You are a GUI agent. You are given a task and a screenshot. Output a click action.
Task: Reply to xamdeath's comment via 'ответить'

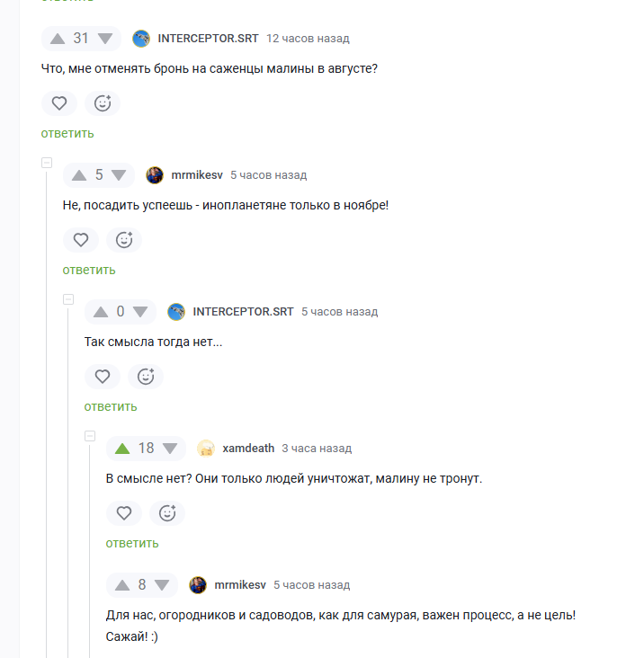132,544
